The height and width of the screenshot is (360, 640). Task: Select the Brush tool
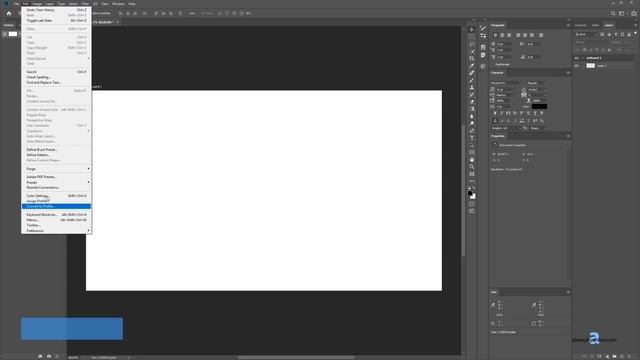471,80
